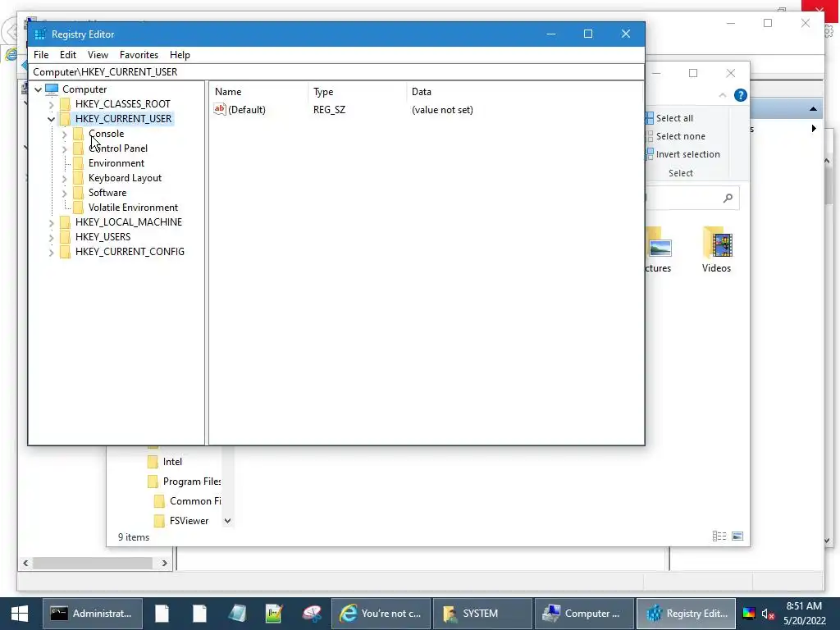Click horizontal scrollbar right arrow in back window
This screenshot has height=630, width=840.
tap(164, 563)
